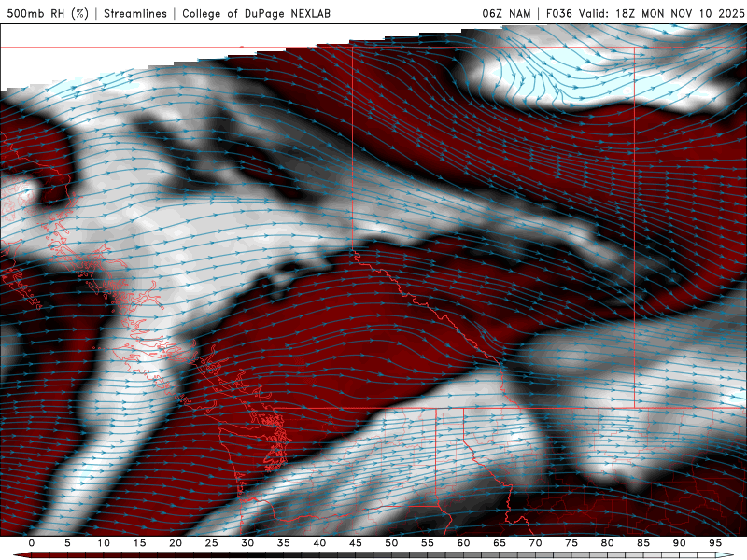
Task: Click the '65' color scale label
Action: 500,543
